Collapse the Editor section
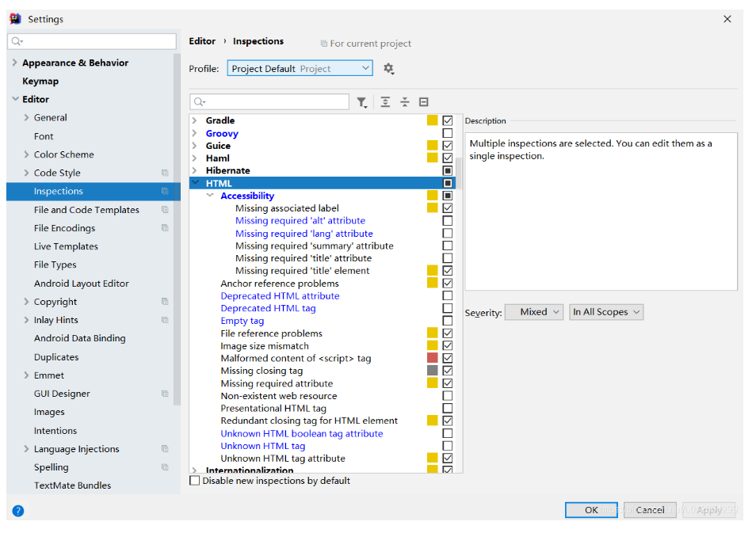The image size is (756, 533). pyautogui.click(x=15, y=99)
